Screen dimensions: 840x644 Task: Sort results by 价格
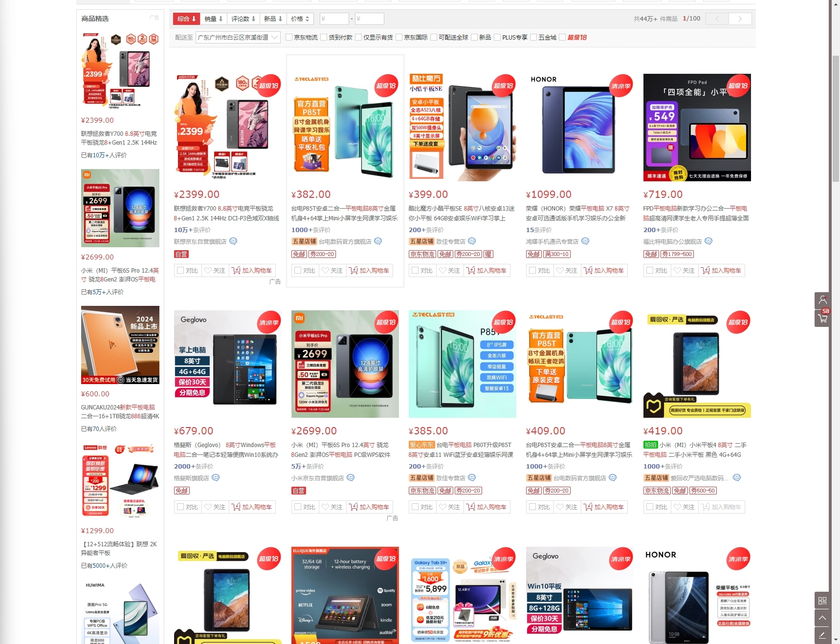point(300,19)
